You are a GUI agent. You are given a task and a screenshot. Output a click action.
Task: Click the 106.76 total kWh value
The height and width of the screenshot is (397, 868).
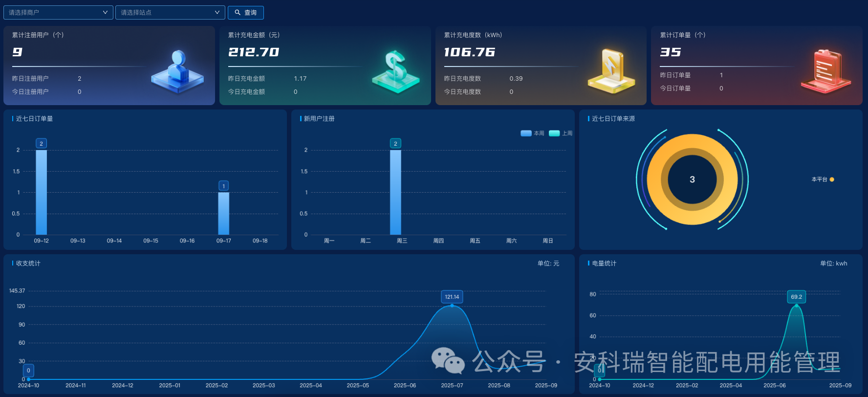tap(470, 52)
